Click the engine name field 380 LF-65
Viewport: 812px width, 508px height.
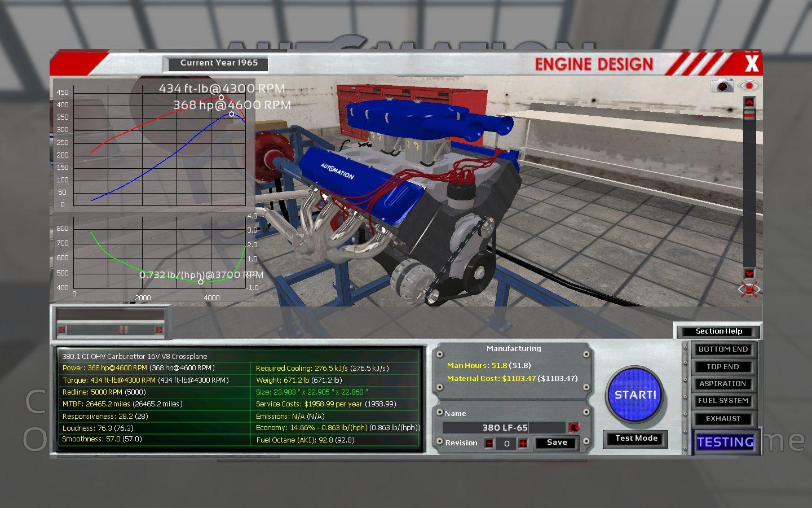(x=504, y=428)
